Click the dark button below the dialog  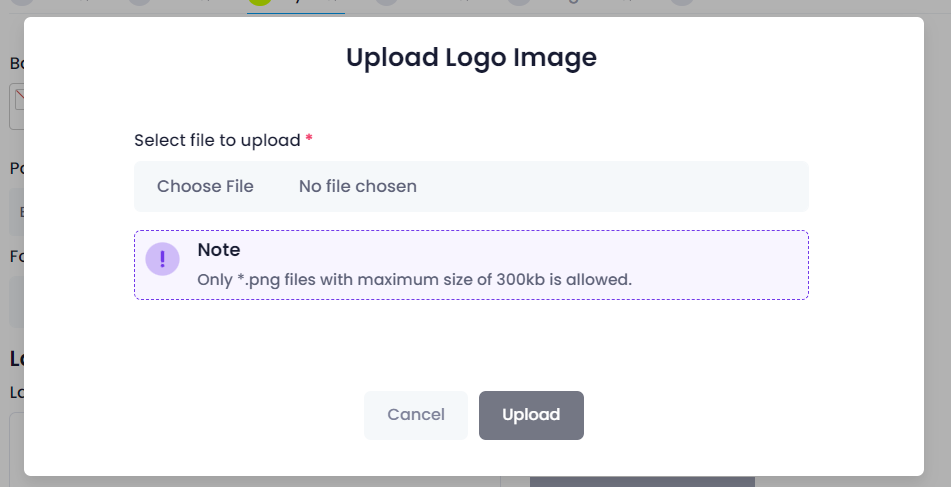642,482
